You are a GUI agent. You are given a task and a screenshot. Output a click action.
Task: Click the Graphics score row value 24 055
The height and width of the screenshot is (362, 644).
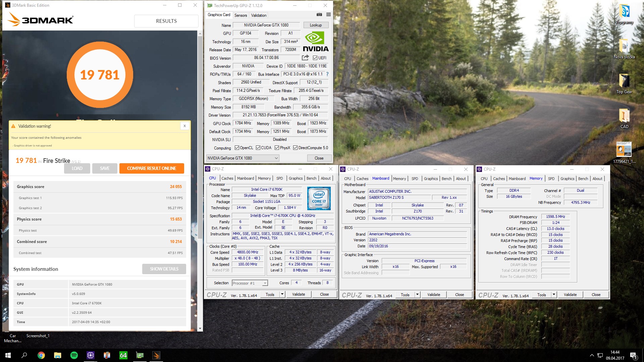pyautogui.click(x=176, y=187)
